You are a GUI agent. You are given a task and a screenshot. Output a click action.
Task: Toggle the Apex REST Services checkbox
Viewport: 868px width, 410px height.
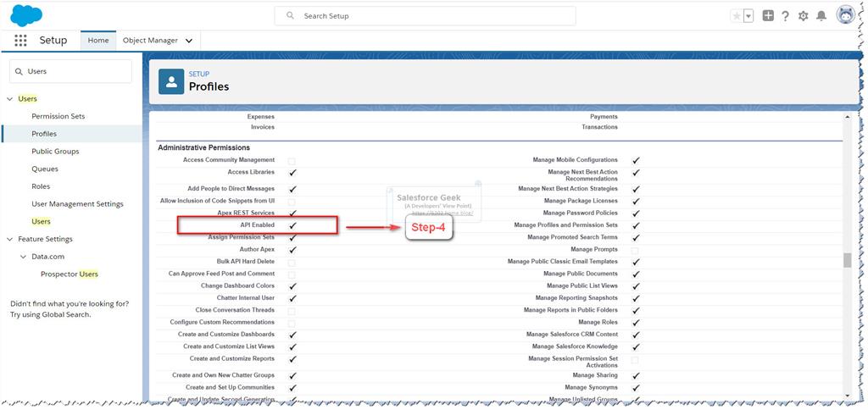[292, 213]
